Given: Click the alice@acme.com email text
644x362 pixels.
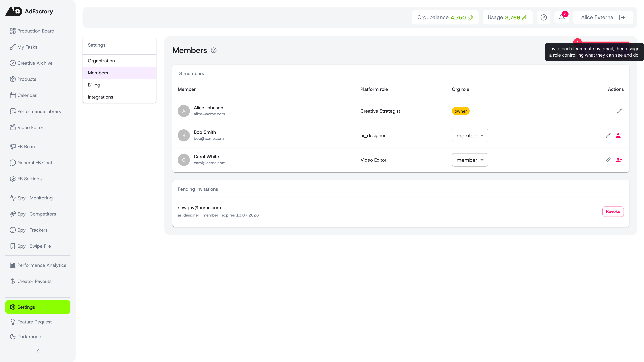Looking at the screenshot, I should click(x=209, y=114).
